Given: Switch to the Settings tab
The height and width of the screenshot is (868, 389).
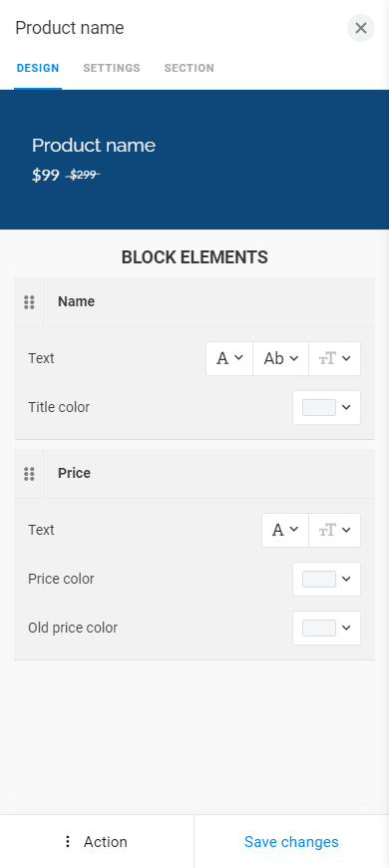Looking at the screenshot, I should 112,68.
